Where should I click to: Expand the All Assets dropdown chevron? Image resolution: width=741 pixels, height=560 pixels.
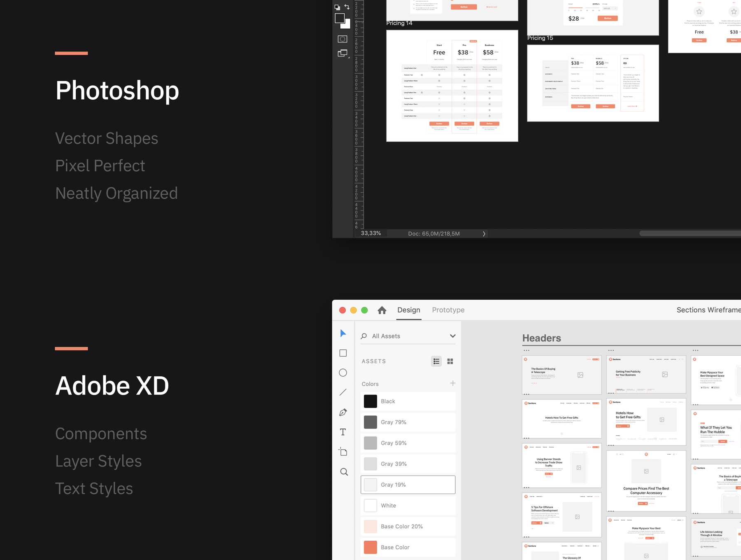pos(452,336)
